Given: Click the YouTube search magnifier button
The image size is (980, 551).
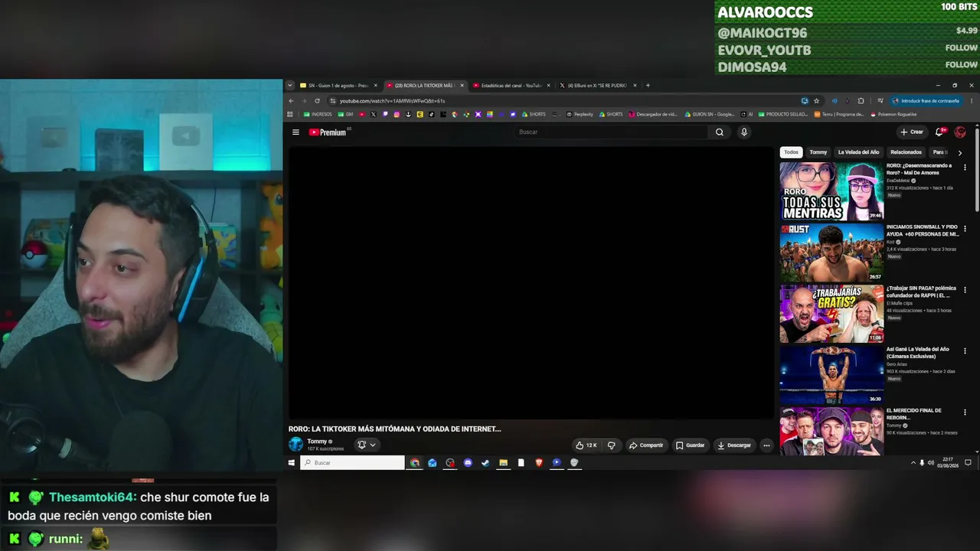Looking at the screenshot, I should coord(719,132).
